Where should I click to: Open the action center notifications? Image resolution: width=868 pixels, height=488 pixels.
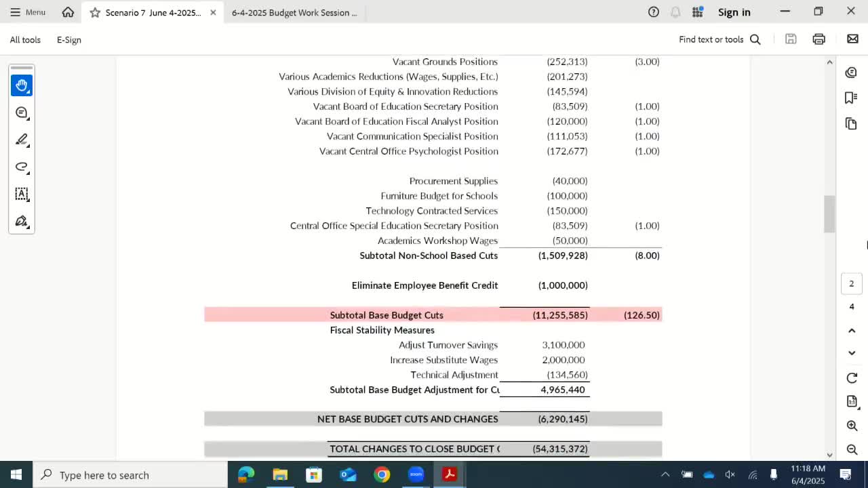point(846,474)
